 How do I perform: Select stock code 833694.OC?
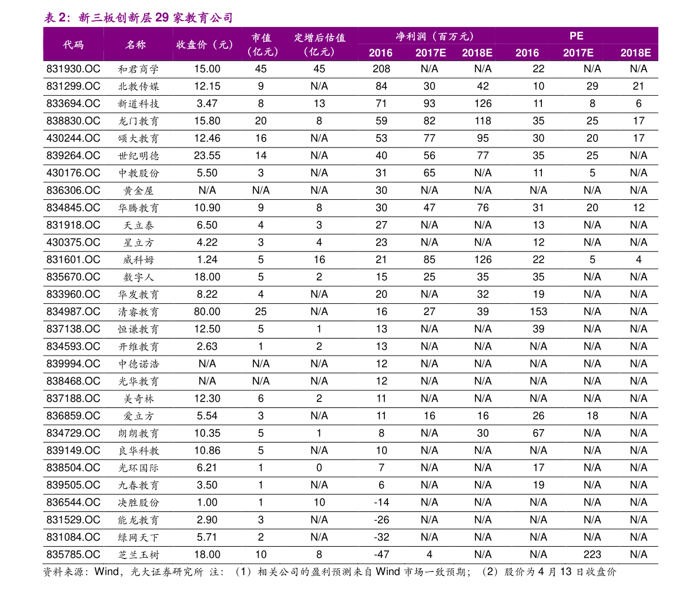73,103
